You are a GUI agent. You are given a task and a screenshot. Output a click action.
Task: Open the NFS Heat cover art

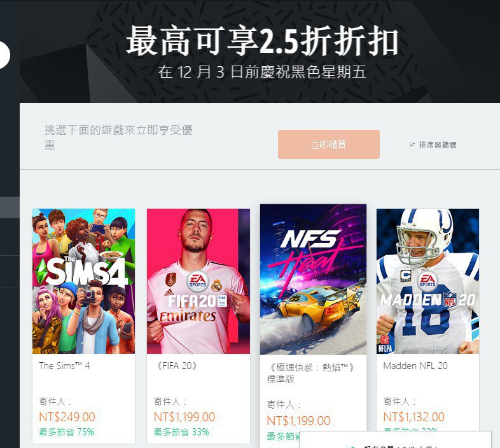(x=313, y=279)
